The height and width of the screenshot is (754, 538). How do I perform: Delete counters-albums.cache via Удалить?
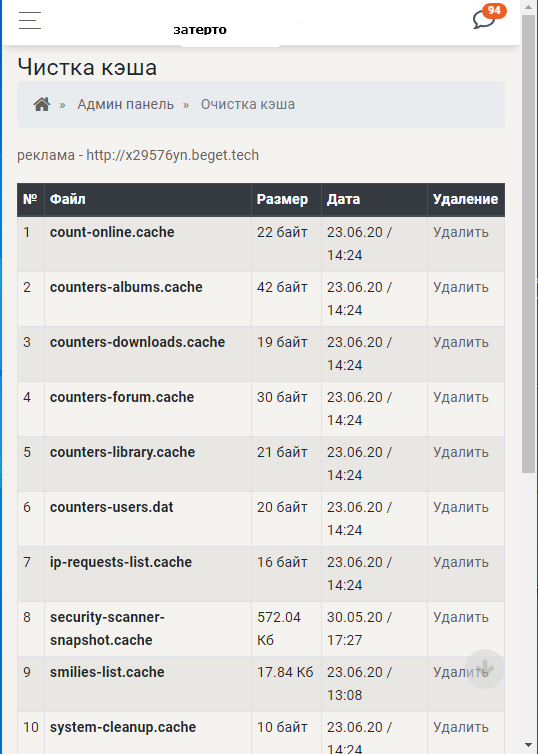pos(461,287)
